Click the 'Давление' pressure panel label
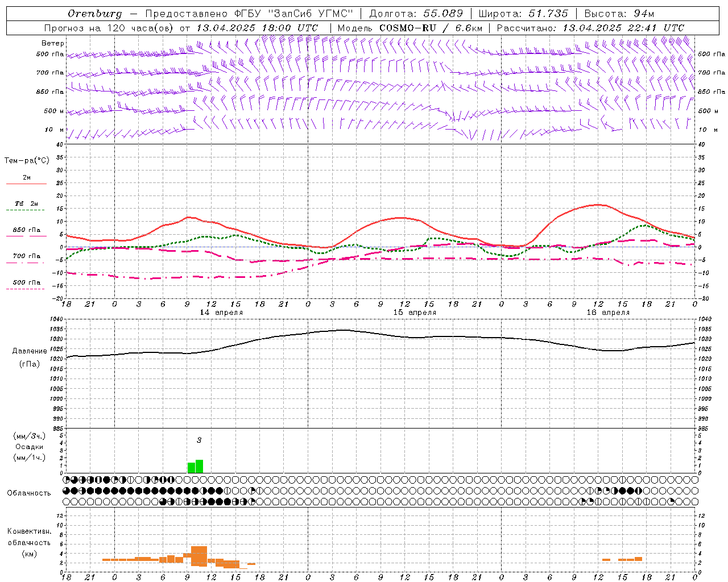The height and width of the screenshot is (582, 728). coord(30,351)
